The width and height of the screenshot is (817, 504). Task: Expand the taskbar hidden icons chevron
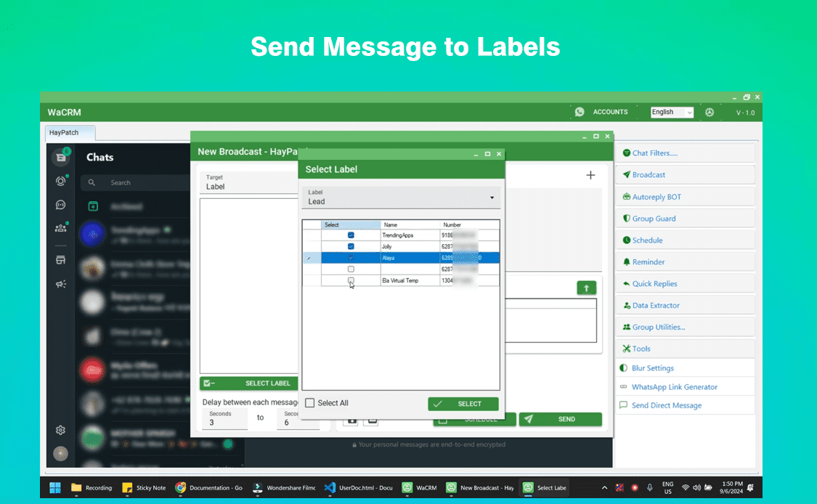(603, 487)
